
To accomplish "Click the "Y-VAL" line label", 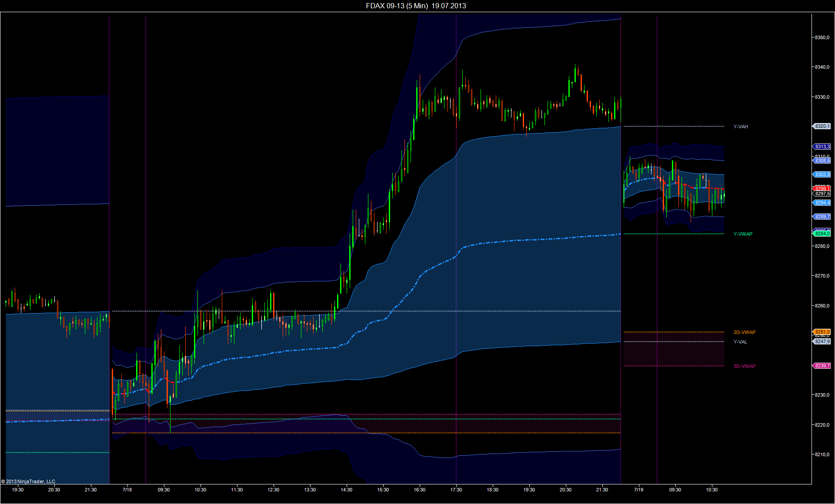I will pos(740,342).
